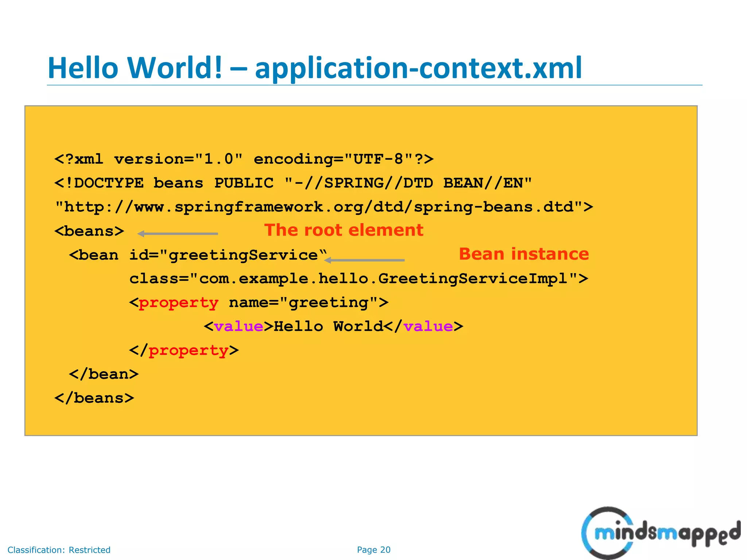Click the class GreetingServiceImpl line
Viewport: 747px width, 560px height.
click(x=359, y=279)
